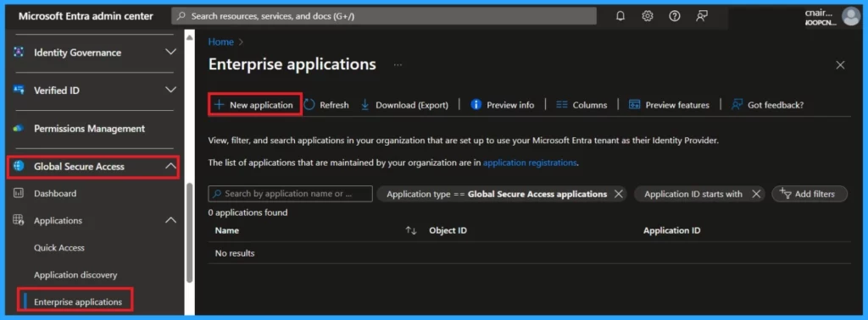Click the Name column header
The height and width of the screenshot is (320, 868).
227,230
